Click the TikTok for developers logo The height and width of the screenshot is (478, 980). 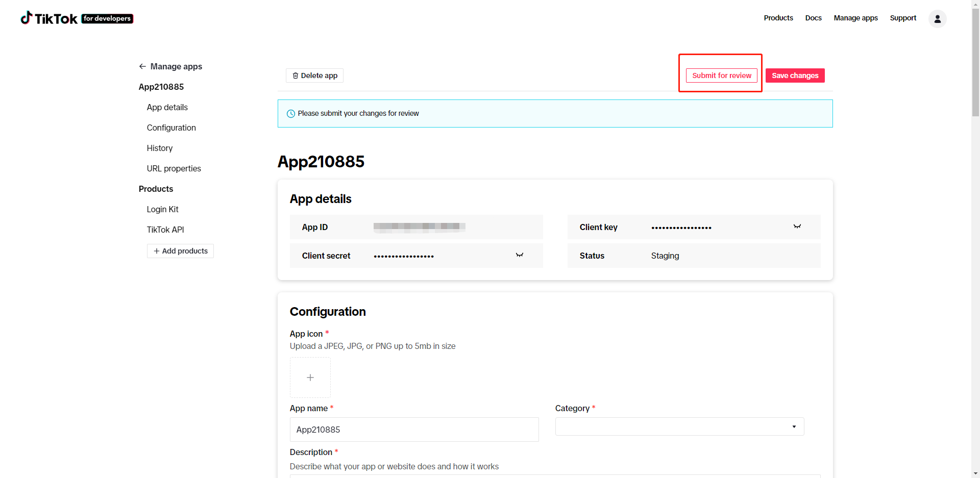[77, 18]
